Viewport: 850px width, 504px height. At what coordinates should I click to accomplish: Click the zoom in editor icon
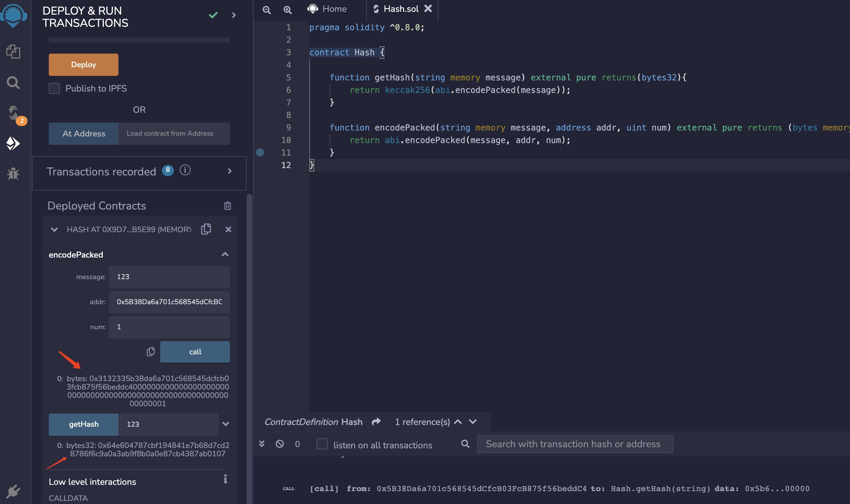pyautogui.click(x=287, y=10)
